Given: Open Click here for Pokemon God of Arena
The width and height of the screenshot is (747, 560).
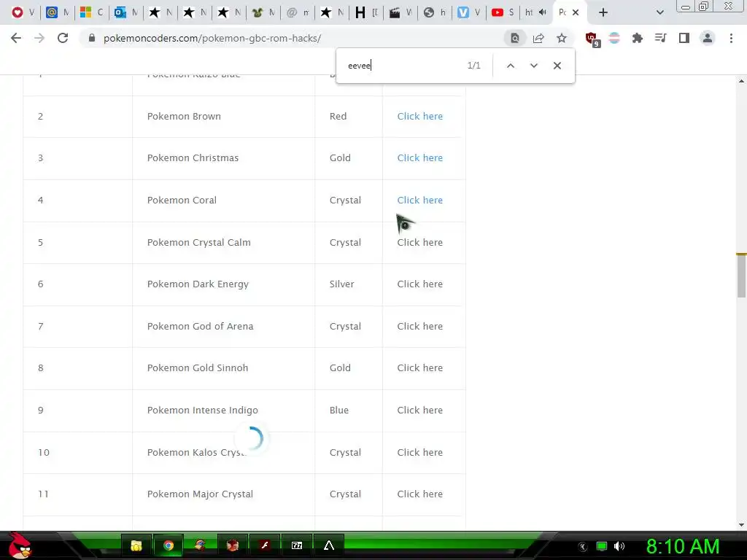Looking at the screenshot, I should click(x=419, y=326).
